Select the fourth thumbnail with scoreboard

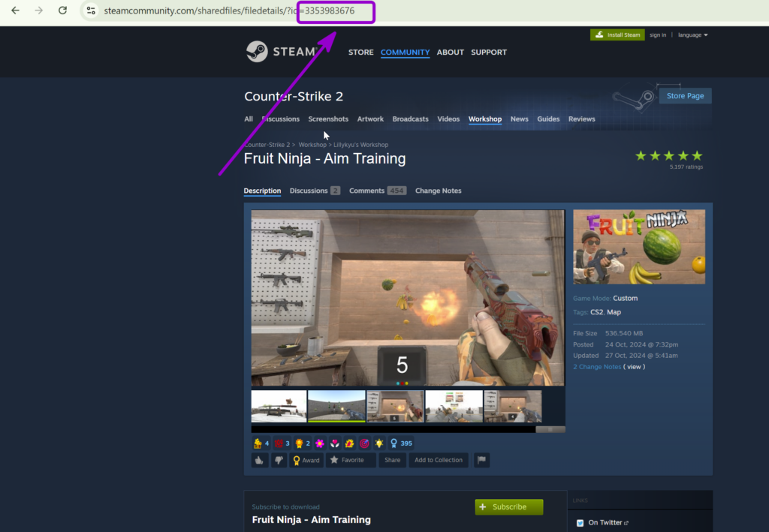(454, 406)
